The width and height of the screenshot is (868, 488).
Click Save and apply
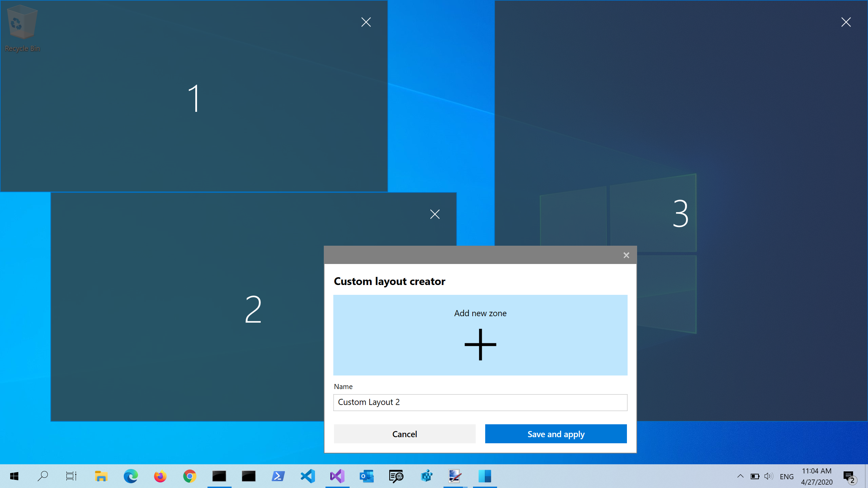(x=556, y=434)
